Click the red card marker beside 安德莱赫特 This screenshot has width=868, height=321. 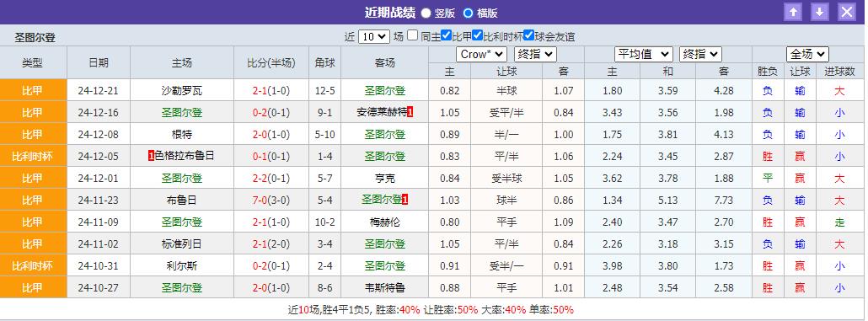[410, 112]
